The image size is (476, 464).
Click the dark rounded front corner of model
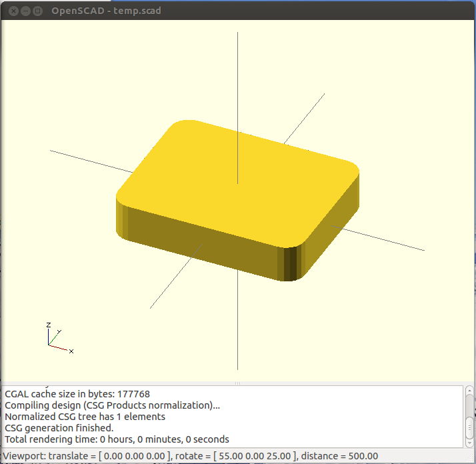point(291,263)
